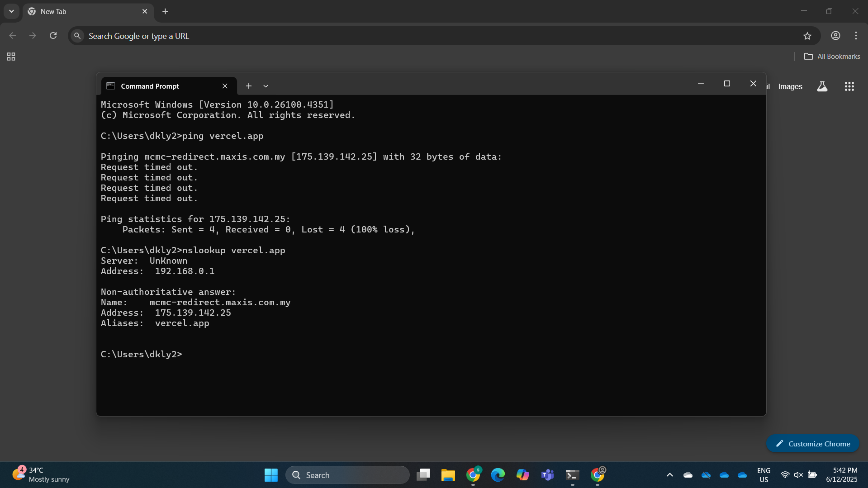Open weather widget showing 34°C
Viewport: 868px width, 488px height.
click(x=41, y=475)
